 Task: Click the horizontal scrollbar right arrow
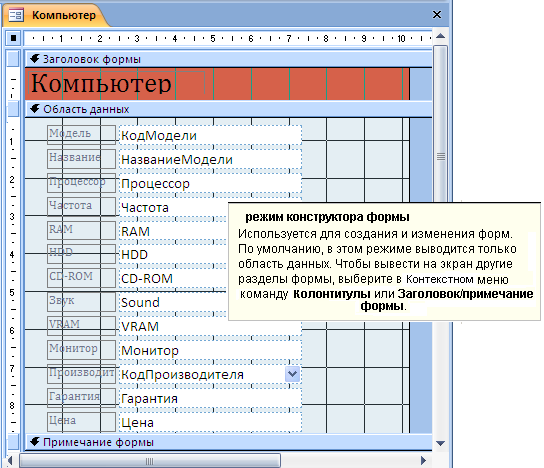(423, 461)
